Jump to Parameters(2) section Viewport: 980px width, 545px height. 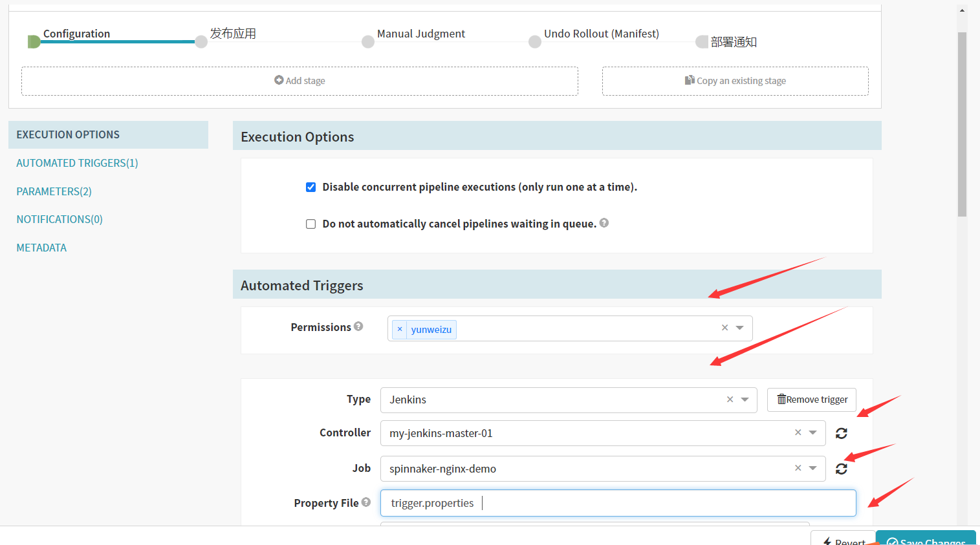coord(54,191)
